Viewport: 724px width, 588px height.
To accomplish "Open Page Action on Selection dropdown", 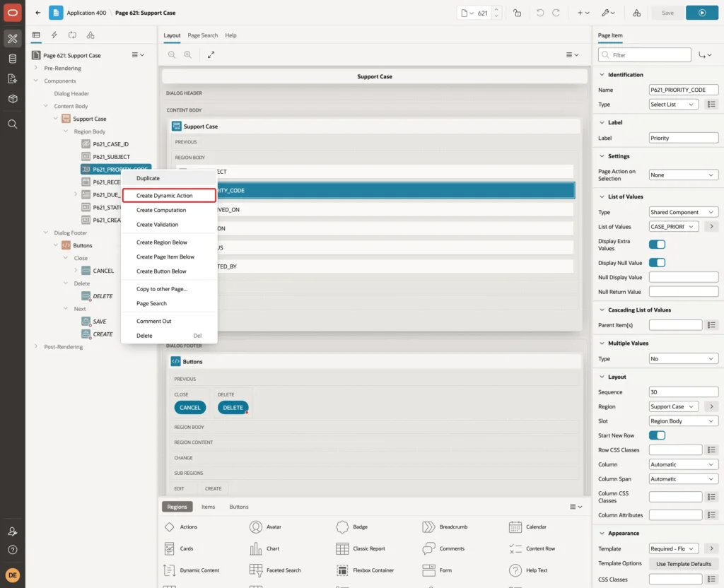I will tap(684, 175).
